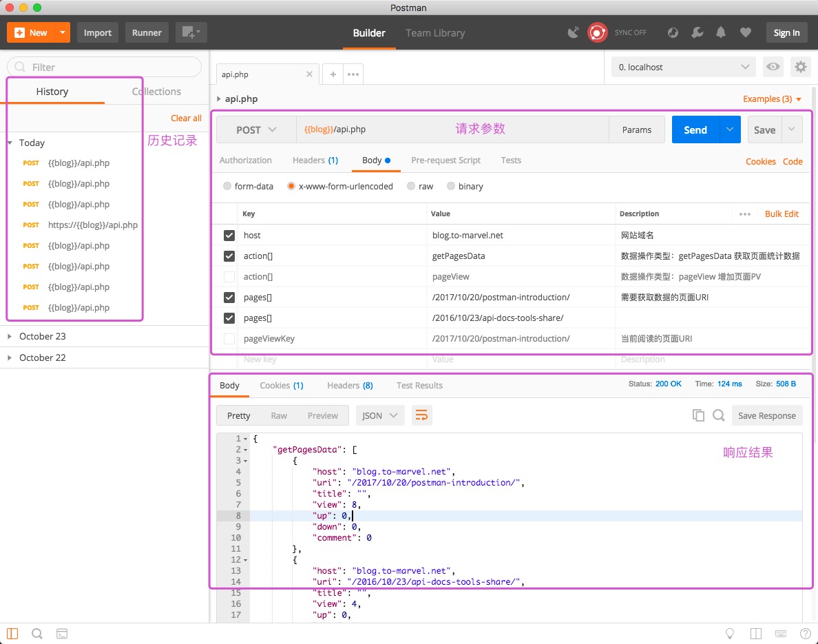This screenshot has height=644, width=818.
Task: Copy response using the copy icon
Action: coord(698,415)
